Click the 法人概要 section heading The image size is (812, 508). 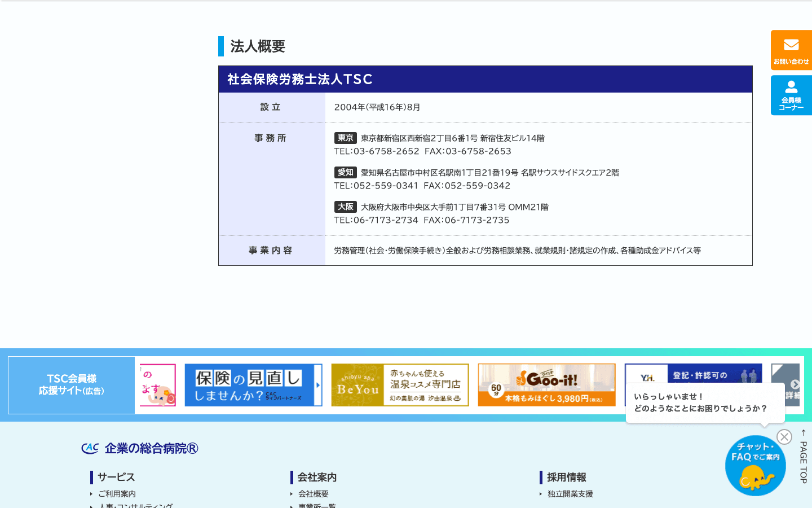click(258, 46)
